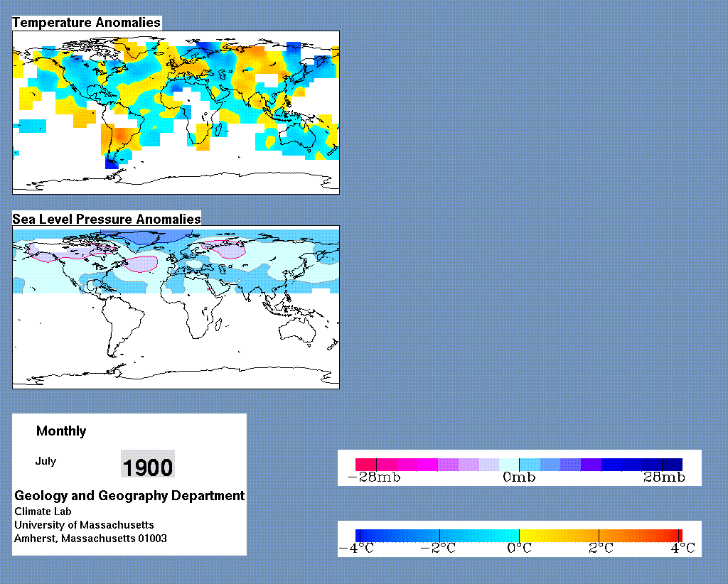The height and width of the screenshot is (584, 728).
Task: Click the pressure legend color bar
Action: coord(519,465)
